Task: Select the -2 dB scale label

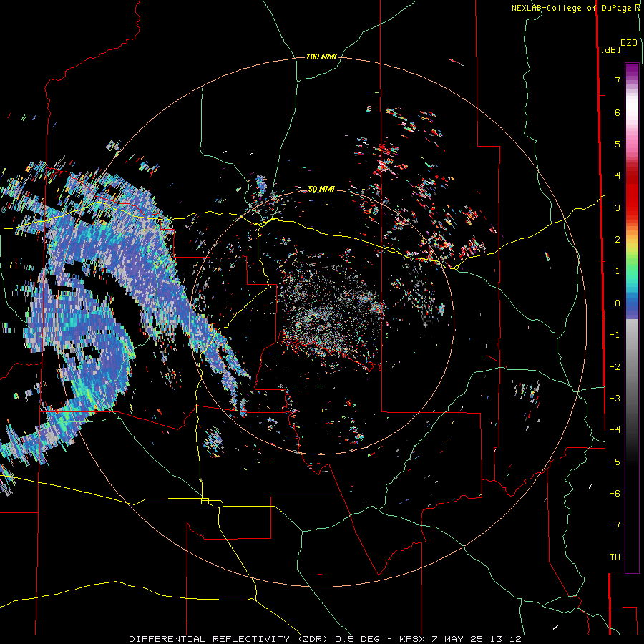Action: (x=615, y=367)
